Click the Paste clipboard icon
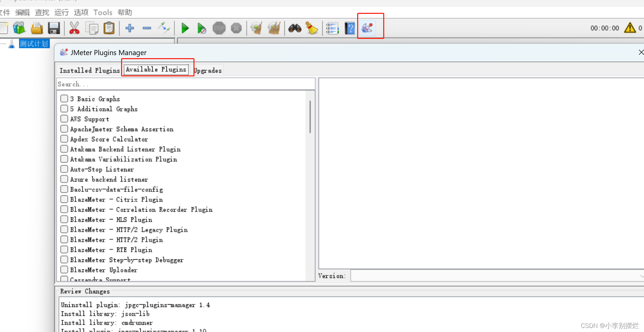 point(109,28)
